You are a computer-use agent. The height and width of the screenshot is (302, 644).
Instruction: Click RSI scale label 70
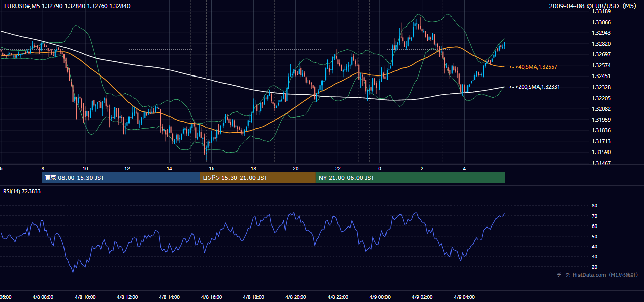(595, 216)
